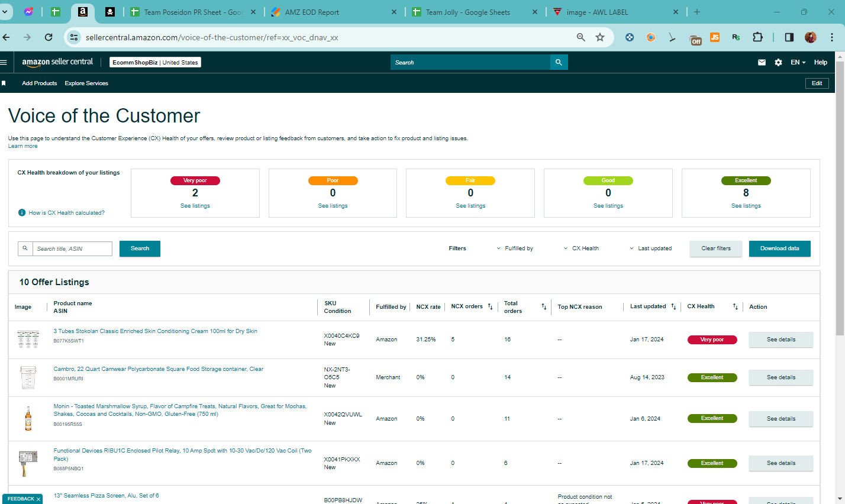Viewport: 845px width, 504px height.
Task: Click the browser address bar URL
Action: (x=212, y=37)
